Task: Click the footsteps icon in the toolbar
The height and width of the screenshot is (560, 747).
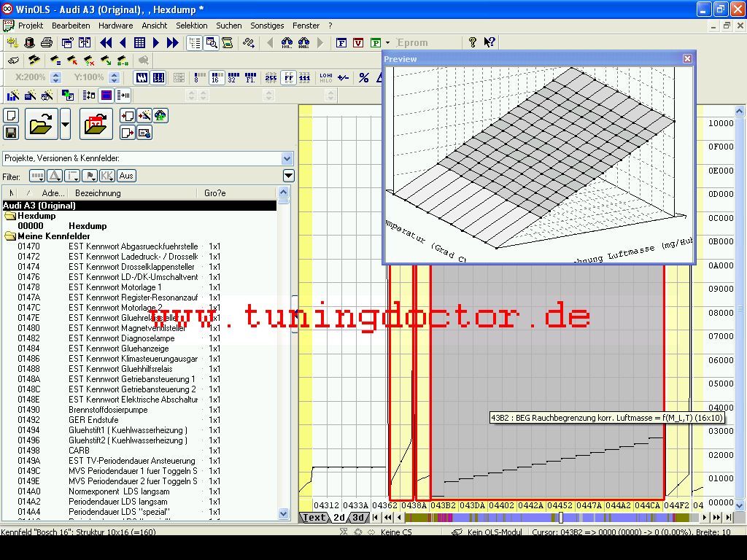Action: pyautogui.click(x=248, y=43)
